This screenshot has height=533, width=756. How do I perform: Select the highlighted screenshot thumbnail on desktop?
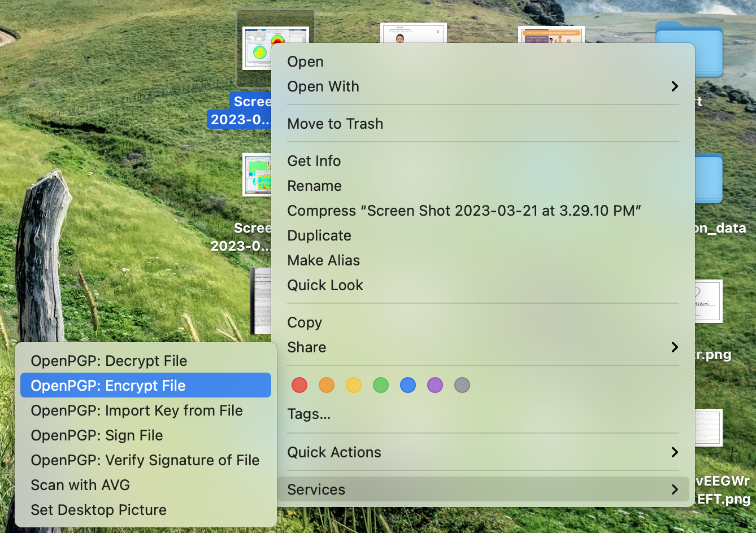pos(257,48)
